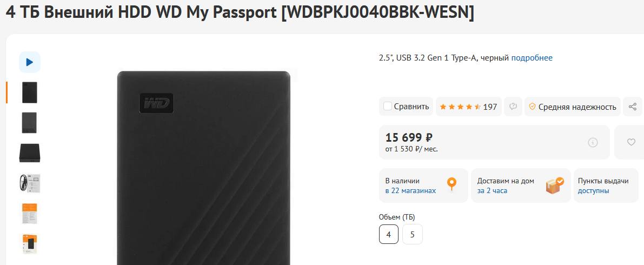Open the star rating with 197 reviews
644x265 pixels.
pyautogui.click(x=469, y=107)
